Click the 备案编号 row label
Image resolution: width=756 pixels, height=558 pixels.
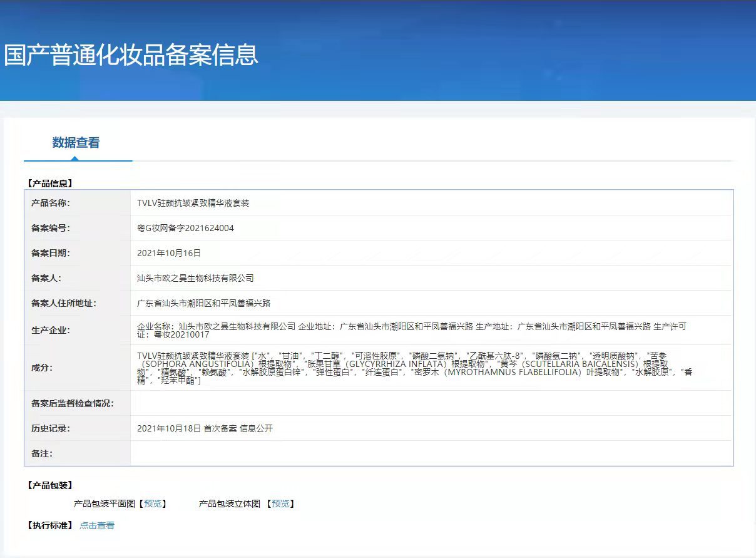(x=51, y=228)
